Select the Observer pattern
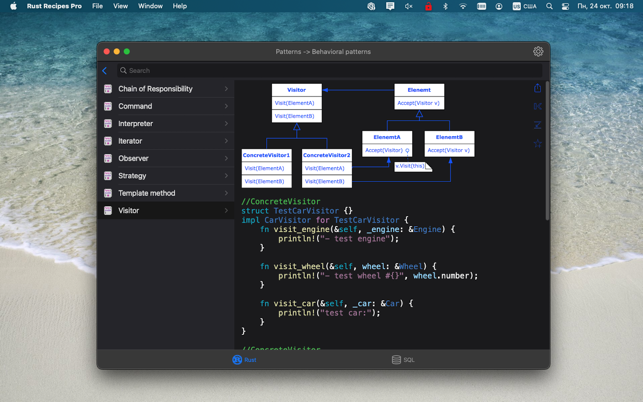643x402 pixels. tap(166, 158)
